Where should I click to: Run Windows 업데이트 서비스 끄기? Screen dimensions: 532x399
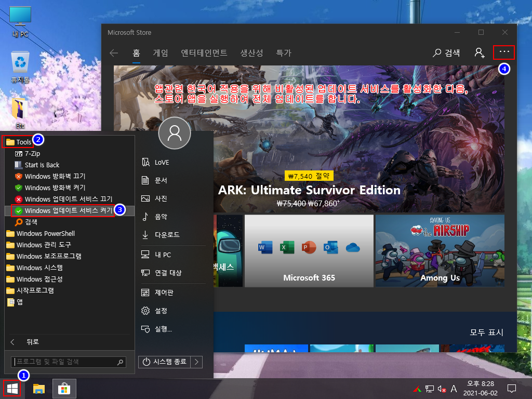(x=63, y=199)
